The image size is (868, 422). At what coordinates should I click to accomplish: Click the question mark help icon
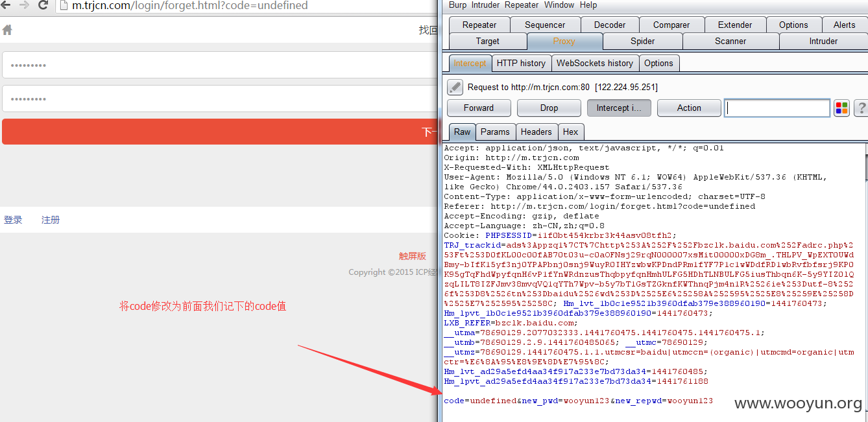862,108
